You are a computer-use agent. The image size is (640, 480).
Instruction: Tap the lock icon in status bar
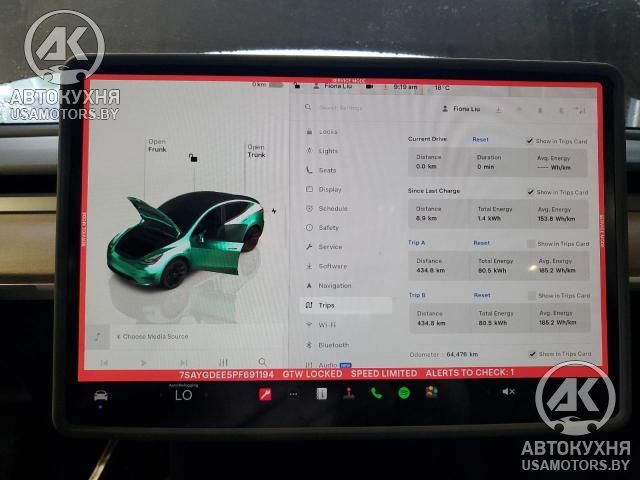pos(297,86)
